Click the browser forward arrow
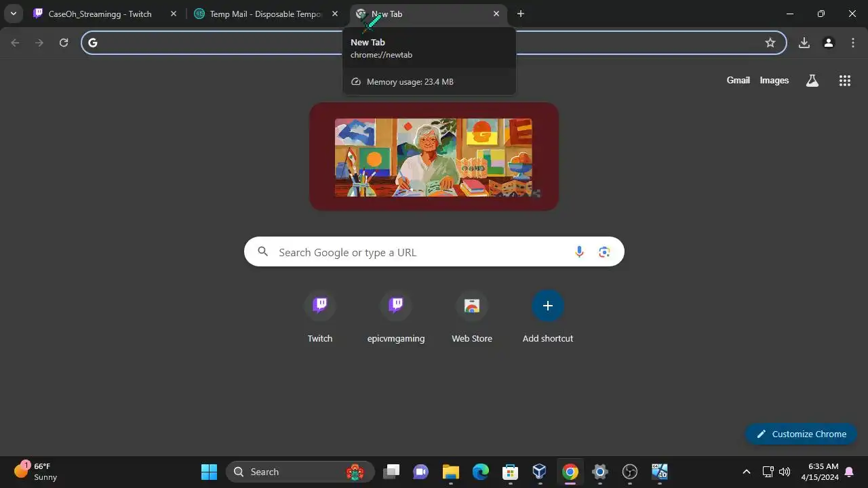 (39, 43)
